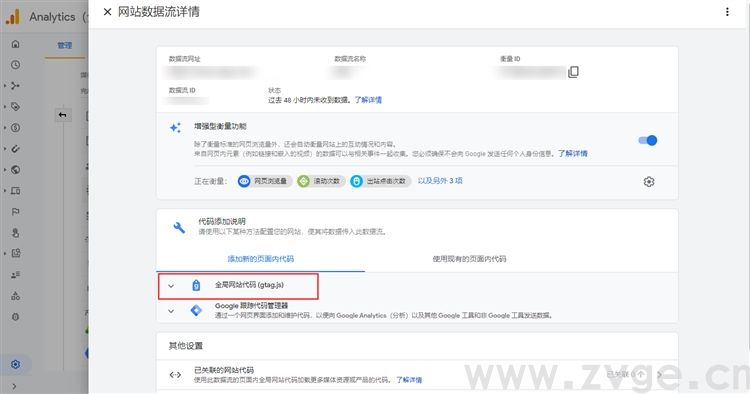
Task: Click the 增强型衡量功能 heading
Action: (220, 126)
